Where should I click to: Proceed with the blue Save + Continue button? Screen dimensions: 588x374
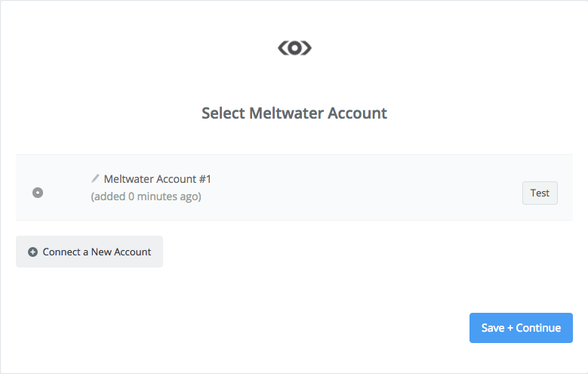click(x=521, y=328)
